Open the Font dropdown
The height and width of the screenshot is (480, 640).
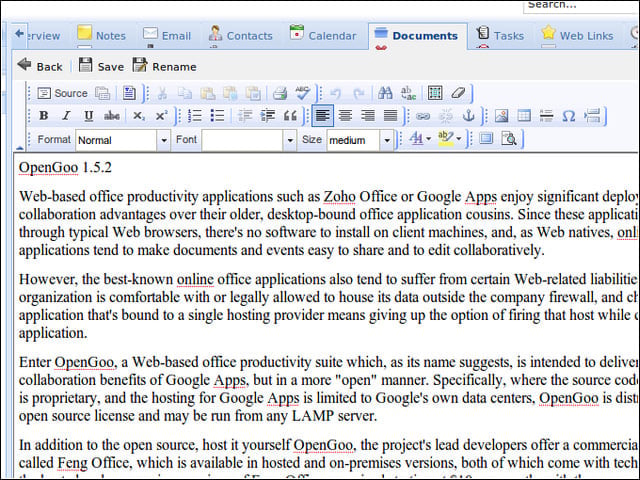(x=249, y=140)
